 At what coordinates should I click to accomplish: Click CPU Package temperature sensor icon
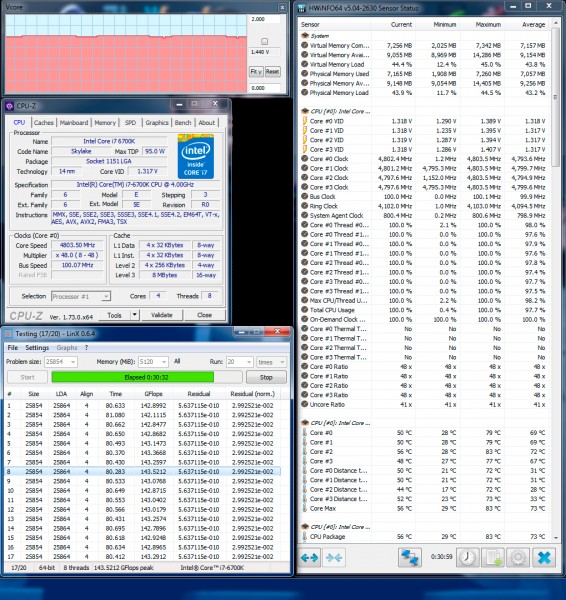pyautogui.click(x=305, y=536)
